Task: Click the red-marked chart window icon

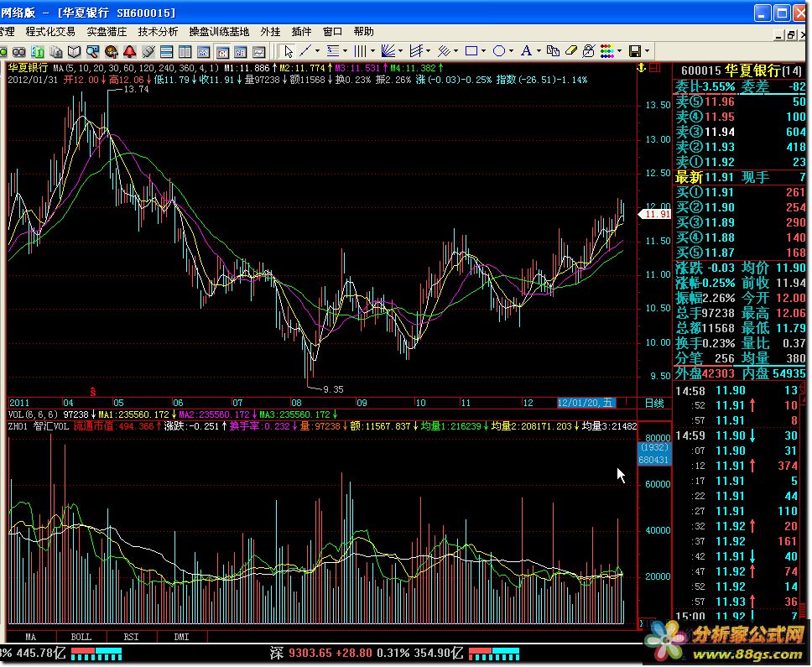Action: [222, 52]
